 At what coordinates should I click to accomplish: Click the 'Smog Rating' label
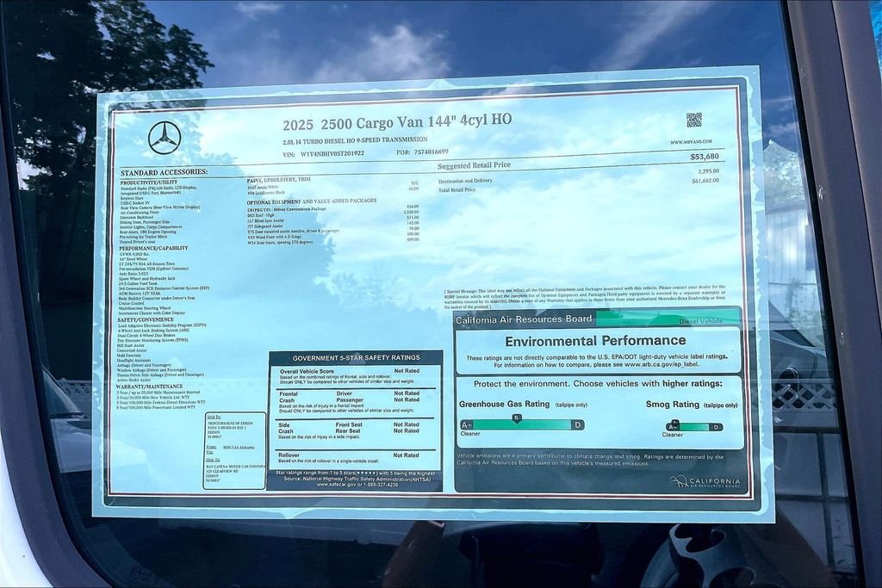pyautogui.click(x=672, y=404)
